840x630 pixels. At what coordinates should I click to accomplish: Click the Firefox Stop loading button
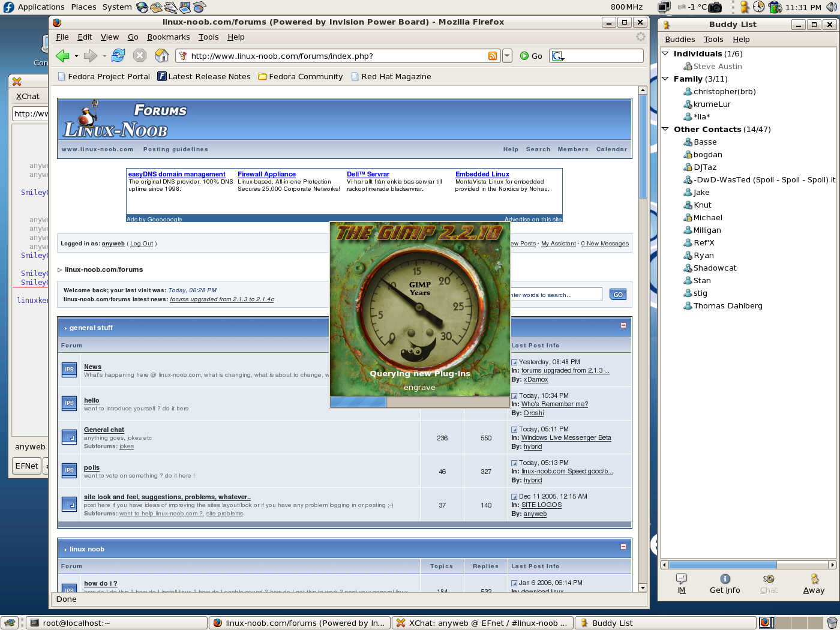tap(140, 56)
